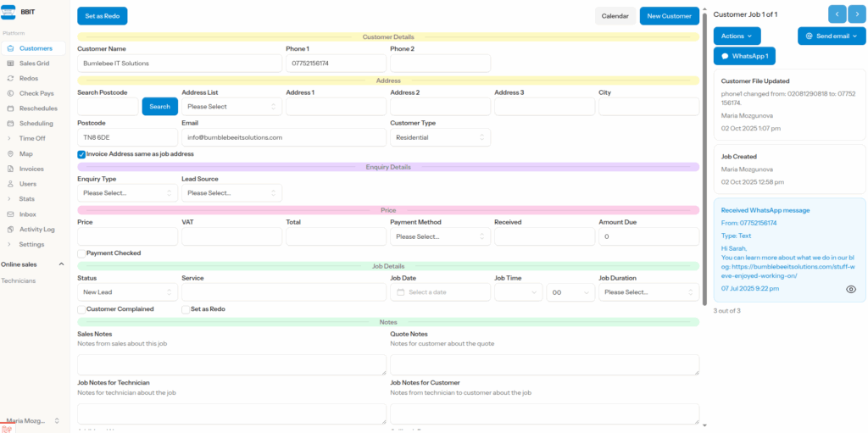Tick the Payment Checked checkbox

click(x=81, y=253)
